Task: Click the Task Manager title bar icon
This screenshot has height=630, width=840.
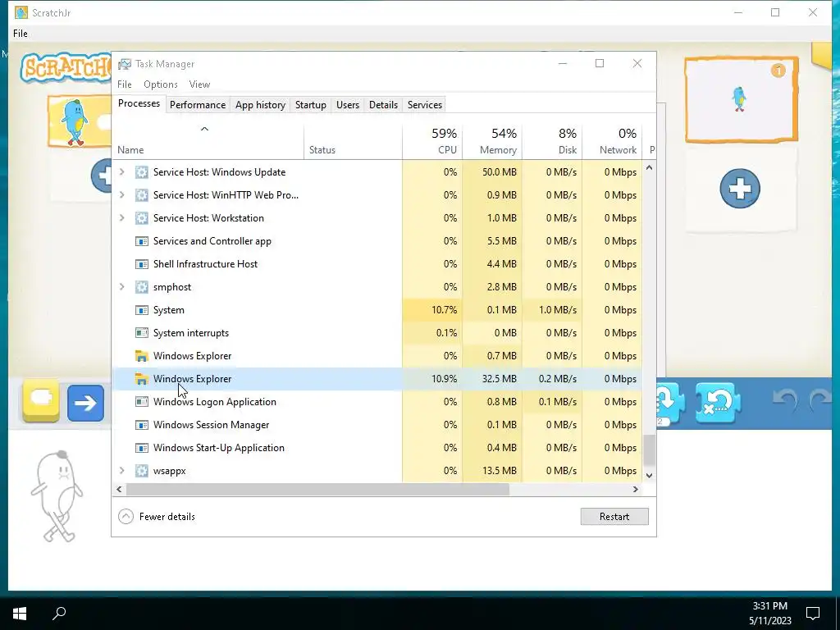Action: pos(125,64)
